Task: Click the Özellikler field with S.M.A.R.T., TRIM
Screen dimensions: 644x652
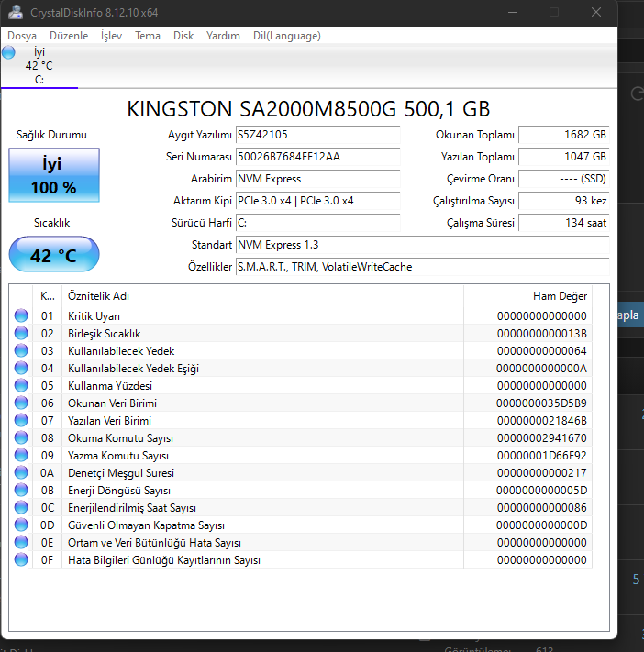Action: coord(422,267)
